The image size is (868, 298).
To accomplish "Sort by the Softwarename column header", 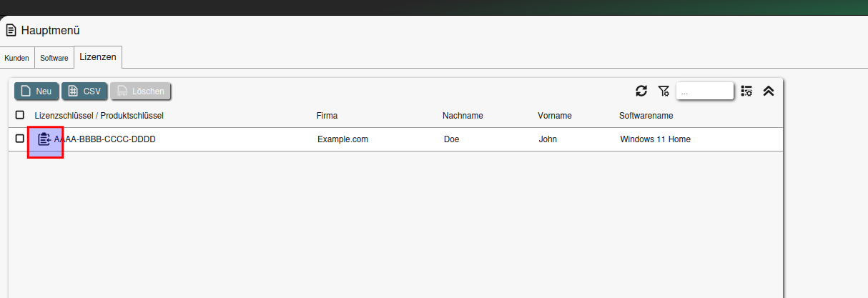I will pyautogui.click(x=646, y=116).
